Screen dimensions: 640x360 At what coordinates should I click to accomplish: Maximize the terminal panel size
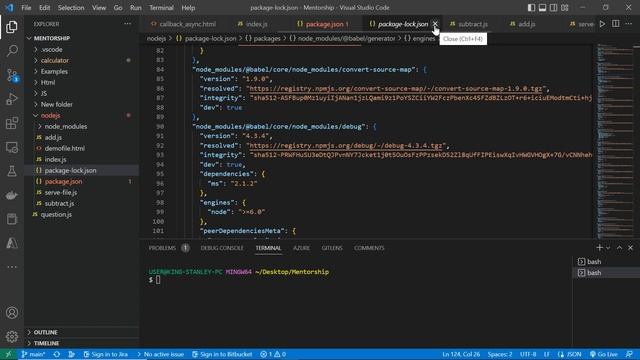point(619,248)
